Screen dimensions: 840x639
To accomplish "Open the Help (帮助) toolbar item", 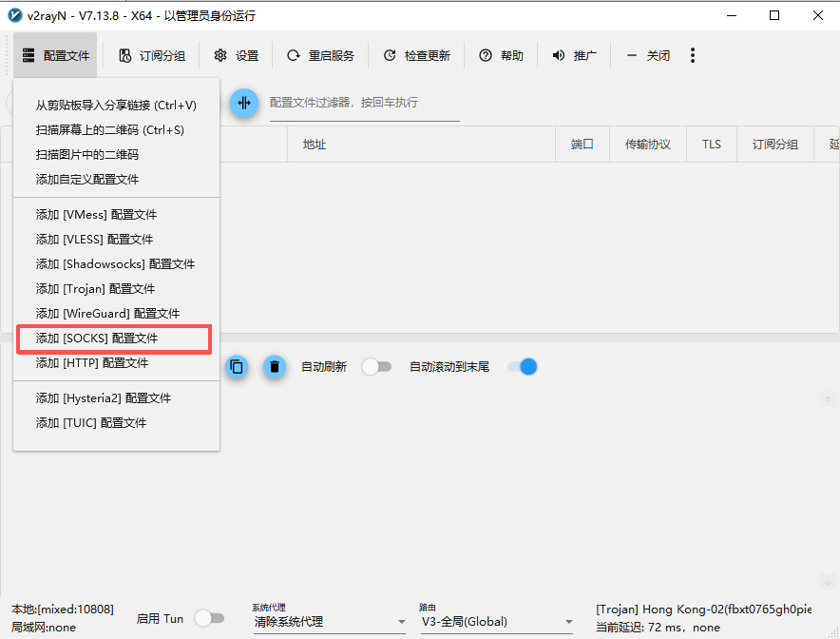I will (501, 55).
